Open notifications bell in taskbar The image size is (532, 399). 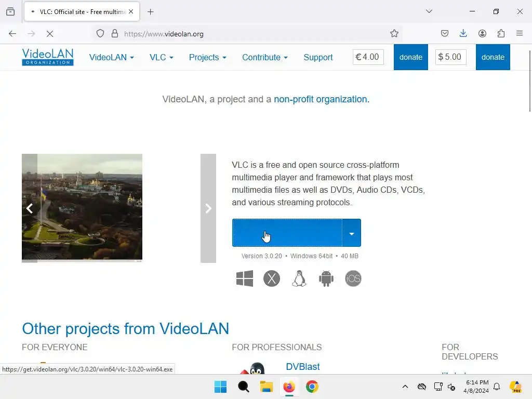(497, 387)
